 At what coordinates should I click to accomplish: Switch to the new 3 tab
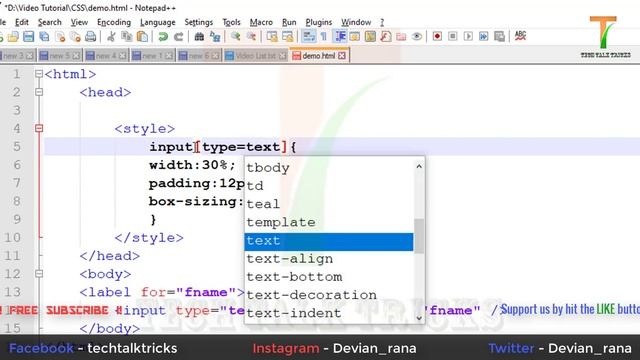(x=17, y=56)
